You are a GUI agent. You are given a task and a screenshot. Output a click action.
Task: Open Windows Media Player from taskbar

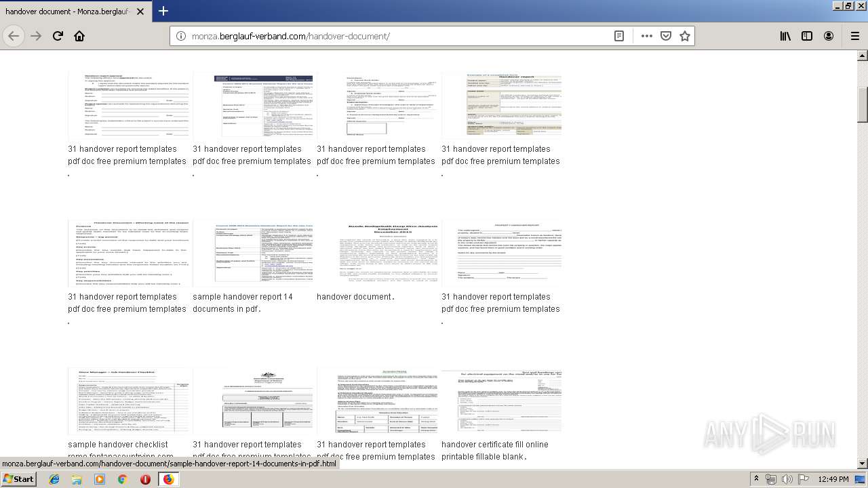(x=100, y=479)
